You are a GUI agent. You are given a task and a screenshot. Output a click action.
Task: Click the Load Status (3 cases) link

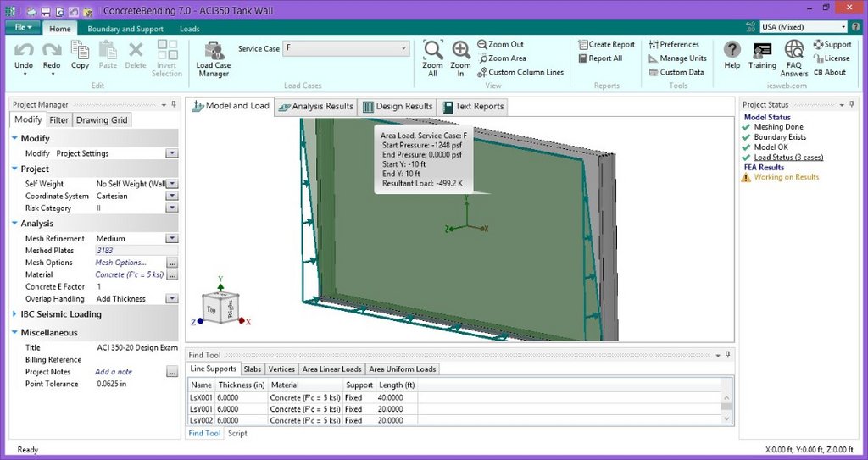pos(788,158)
